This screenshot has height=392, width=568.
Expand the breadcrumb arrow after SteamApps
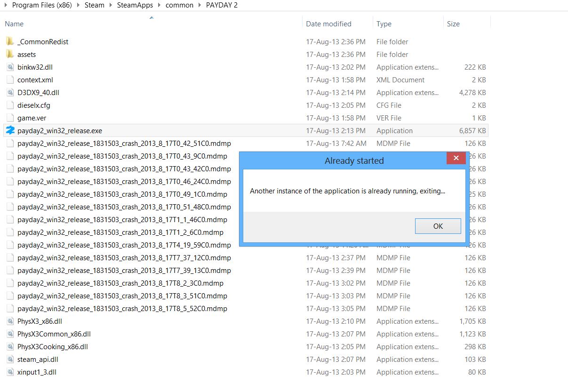[160, 5]
